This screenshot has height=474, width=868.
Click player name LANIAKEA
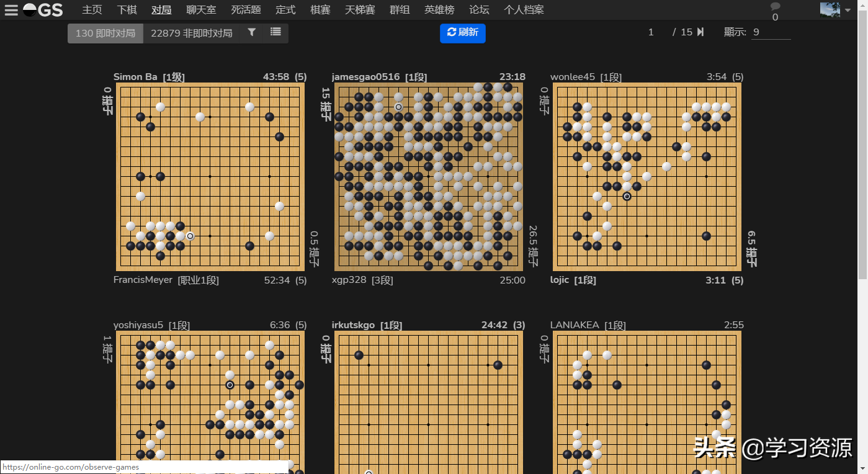click(x=575, y=325)
